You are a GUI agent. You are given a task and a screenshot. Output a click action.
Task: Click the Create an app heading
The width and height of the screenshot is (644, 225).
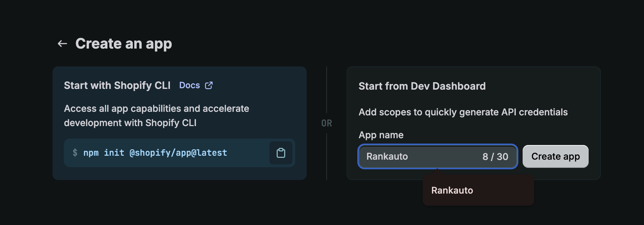tap(124, 44)
